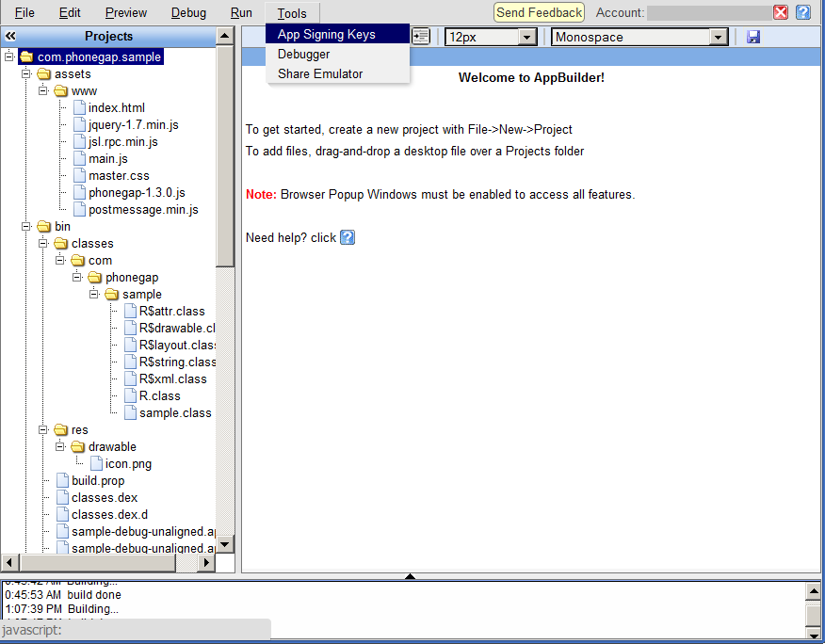
Task: Click Projects tree scroll-up arrow
Action: [225, 36]
